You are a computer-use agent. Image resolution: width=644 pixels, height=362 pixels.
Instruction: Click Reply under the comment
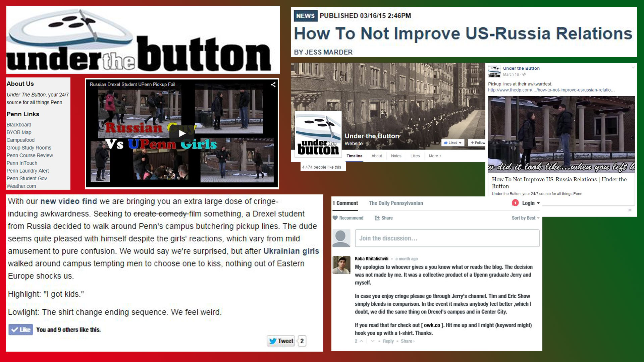tap(388, 341)
